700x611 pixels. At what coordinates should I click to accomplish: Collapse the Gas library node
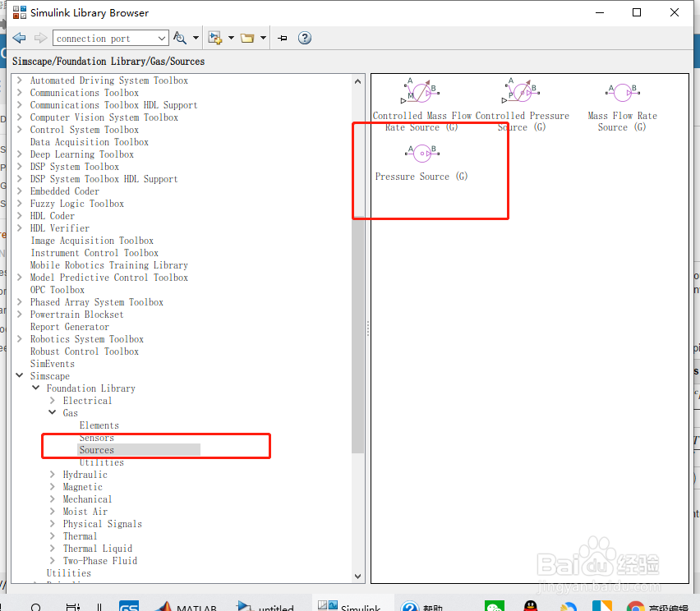coord(53,413)
